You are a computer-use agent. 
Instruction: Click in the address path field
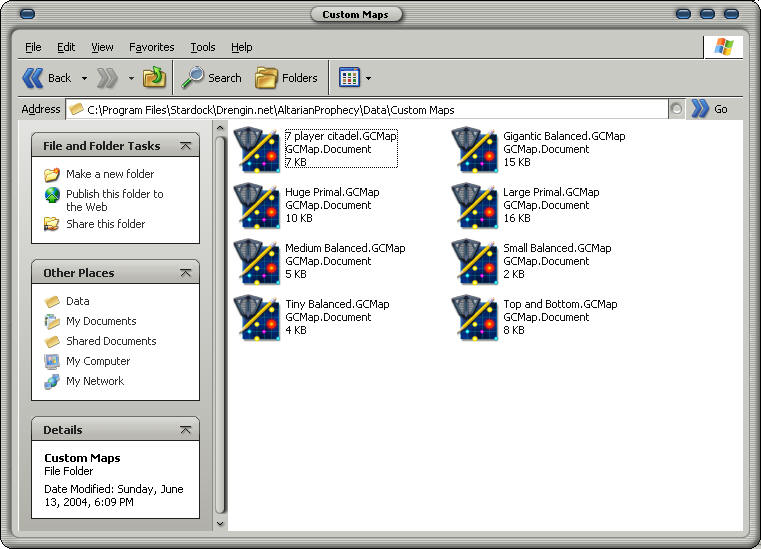367,110
